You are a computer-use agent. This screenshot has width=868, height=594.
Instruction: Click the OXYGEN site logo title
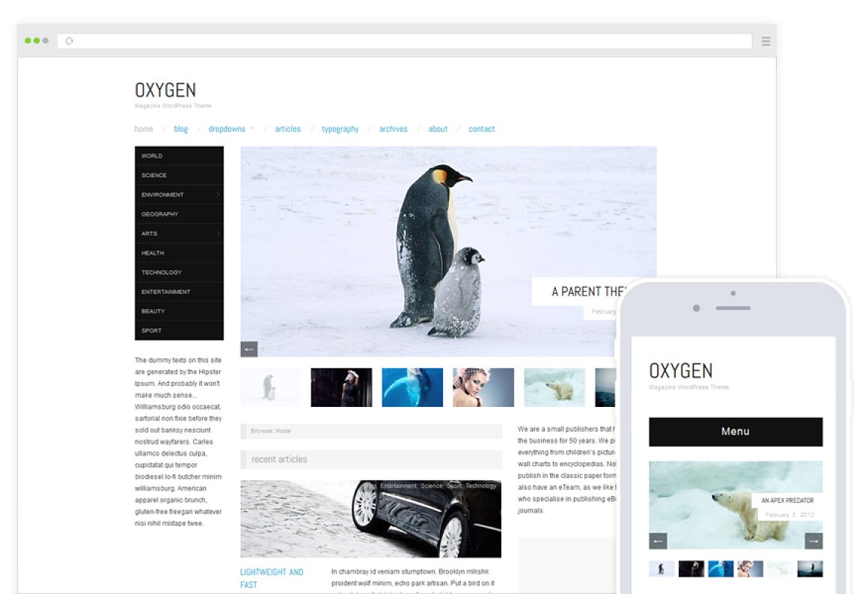(x=165, y=91)
